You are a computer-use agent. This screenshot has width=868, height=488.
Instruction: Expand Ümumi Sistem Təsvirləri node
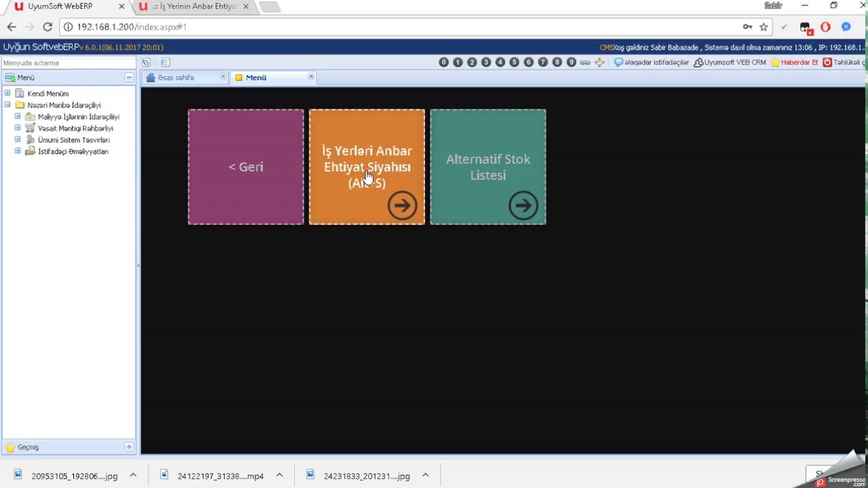coord(18,140)
